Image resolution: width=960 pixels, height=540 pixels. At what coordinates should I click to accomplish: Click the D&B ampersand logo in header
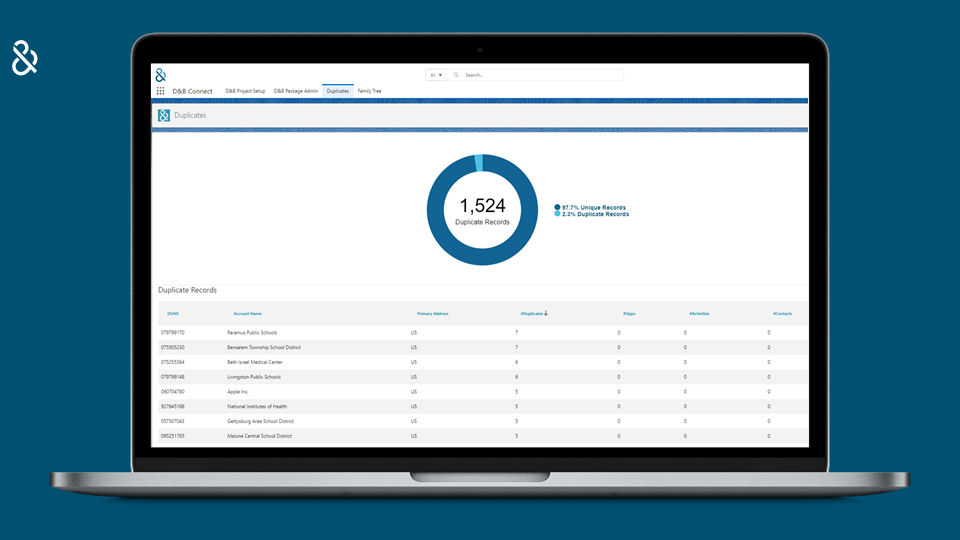tap(160, 75)
